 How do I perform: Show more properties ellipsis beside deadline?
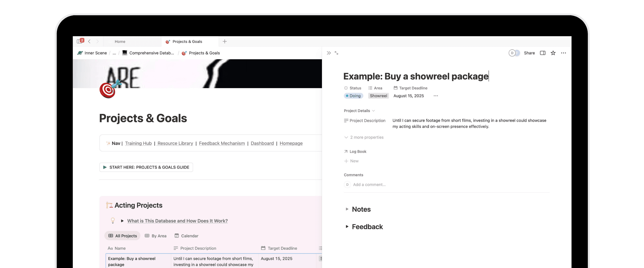[x=436, y=96]
